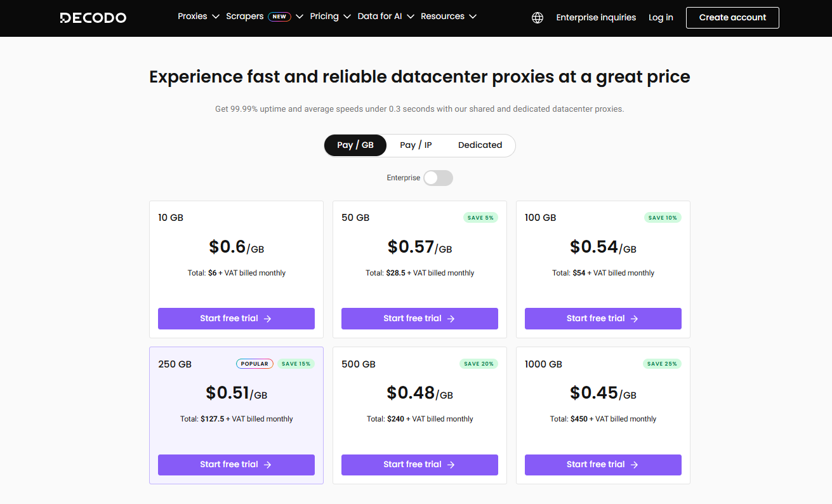Click the SAVE 5% badge on 50 GB

tap(480, 218)
